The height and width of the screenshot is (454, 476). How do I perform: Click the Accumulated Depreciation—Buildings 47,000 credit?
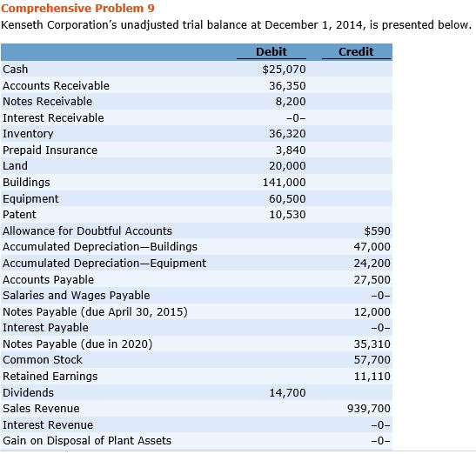(x=372, y=247)
